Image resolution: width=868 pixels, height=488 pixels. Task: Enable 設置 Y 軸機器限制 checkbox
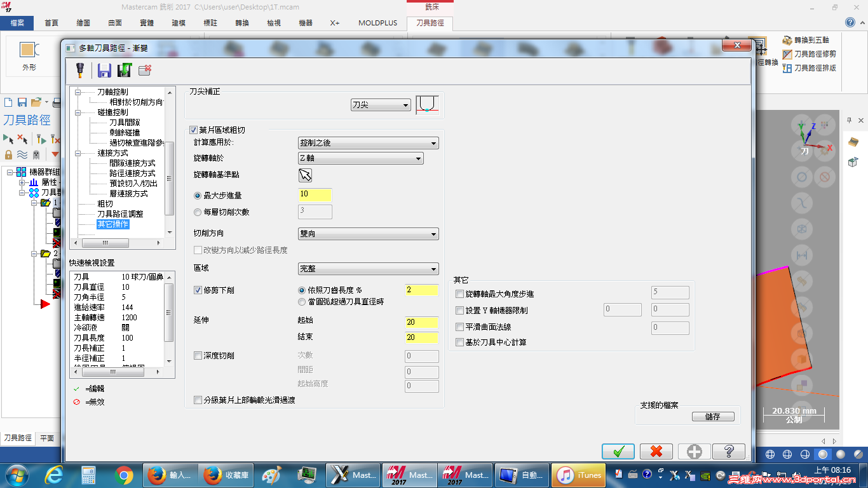[x=460, y=311]
